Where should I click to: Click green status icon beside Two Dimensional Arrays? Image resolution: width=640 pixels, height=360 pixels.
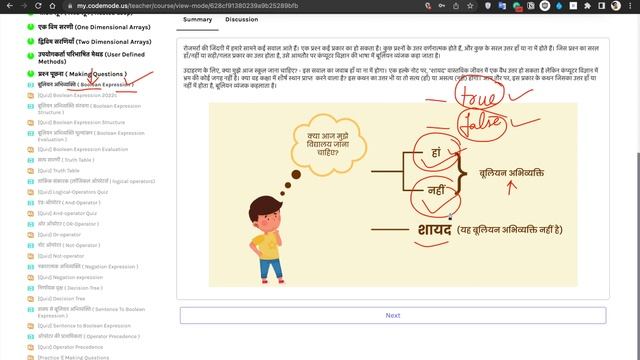[x=31, y=41]
